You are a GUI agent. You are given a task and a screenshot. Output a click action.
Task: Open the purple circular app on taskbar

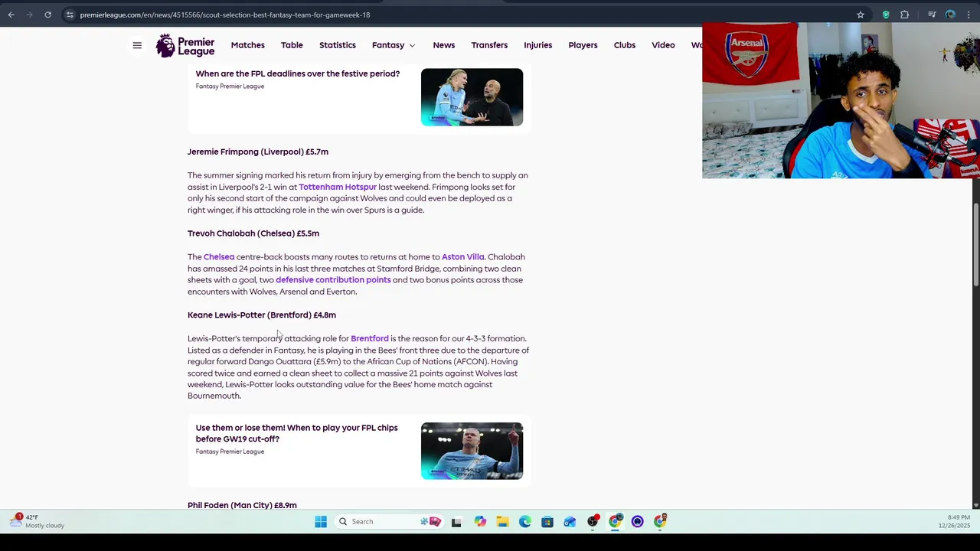pos(638,522)
